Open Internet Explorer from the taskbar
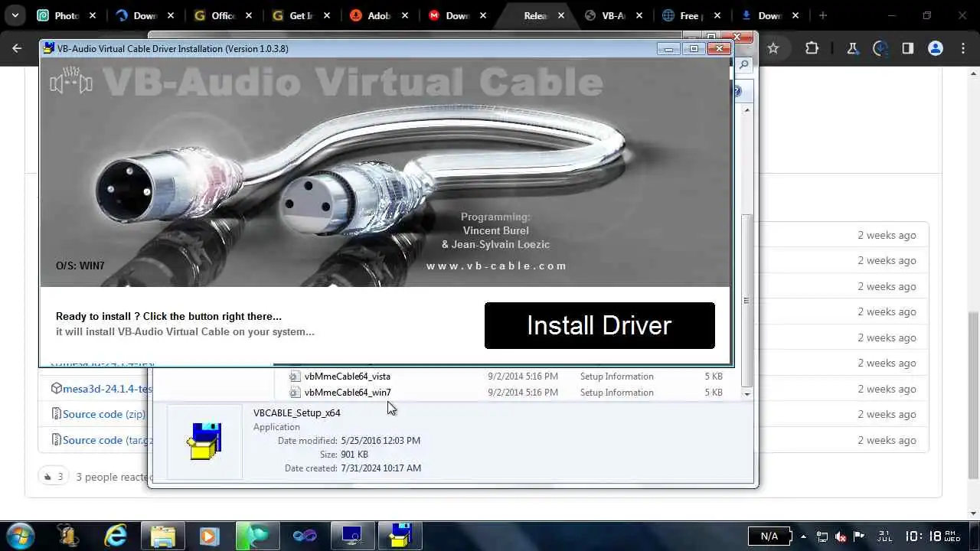The height and width of the screenshot is (551, 980). (116, 536)
